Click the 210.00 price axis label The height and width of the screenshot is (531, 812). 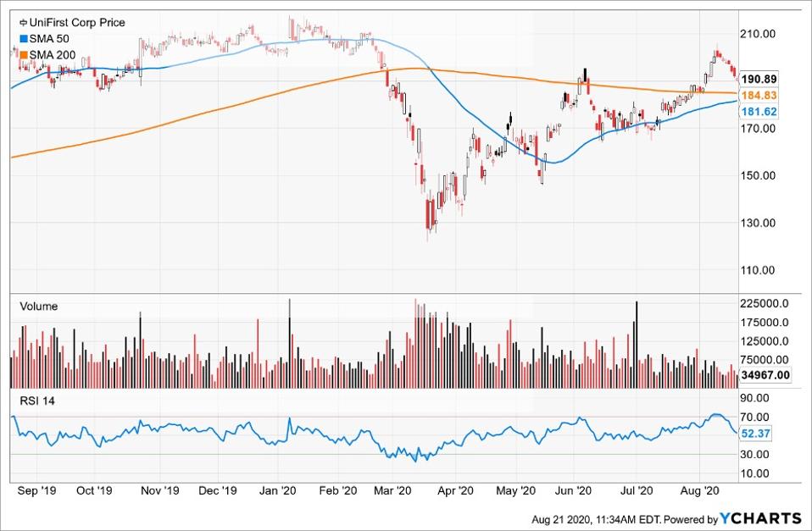(x=758, y=34)
